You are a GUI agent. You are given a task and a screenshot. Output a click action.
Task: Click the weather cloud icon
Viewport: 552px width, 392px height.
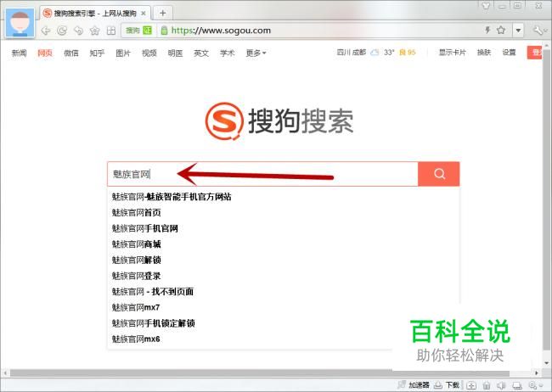[375, 53]
